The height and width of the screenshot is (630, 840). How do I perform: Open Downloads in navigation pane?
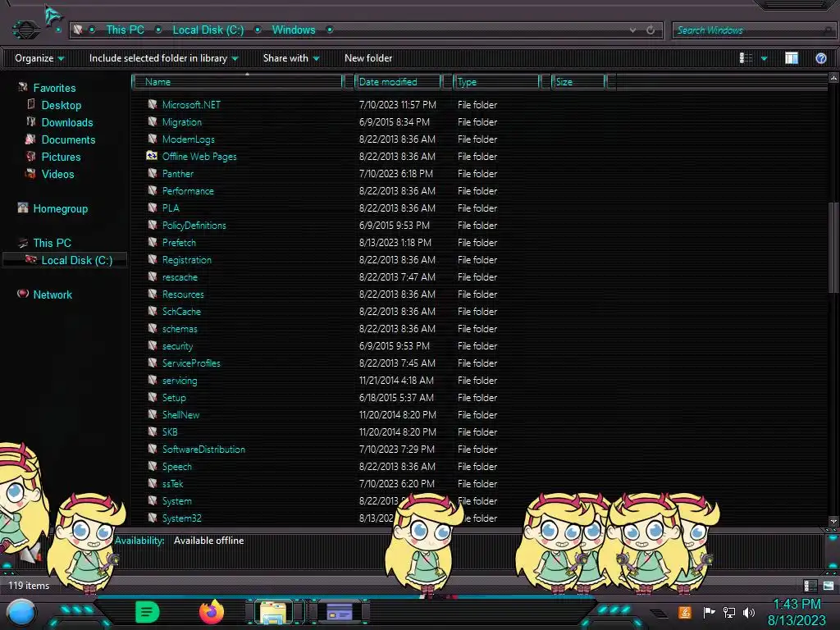[67, 122]
